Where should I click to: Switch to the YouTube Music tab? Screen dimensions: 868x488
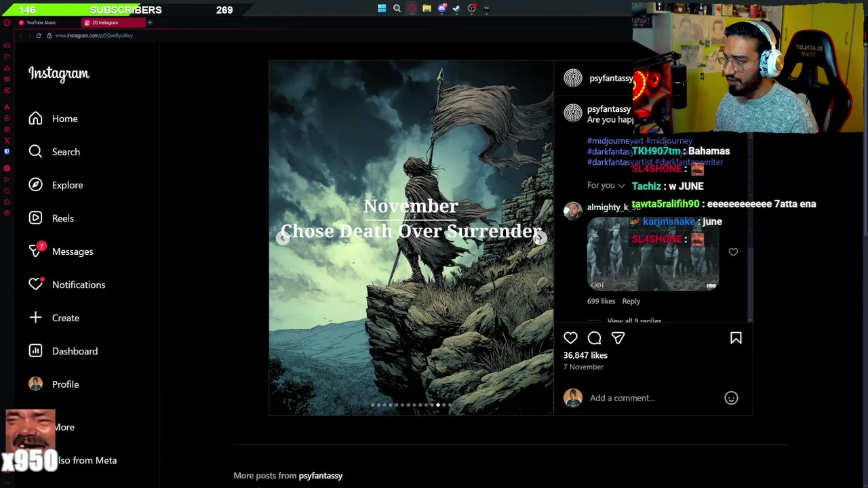coord(46,22)
